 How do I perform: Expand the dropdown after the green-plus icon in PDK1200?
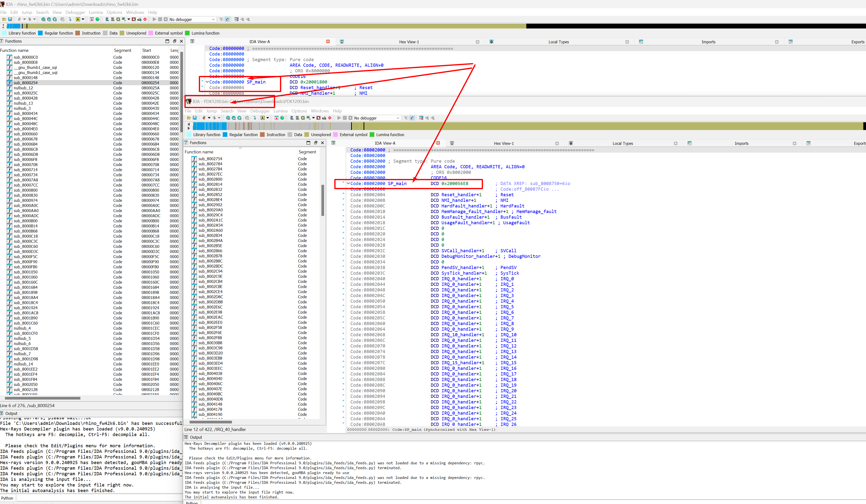(313, 118)
